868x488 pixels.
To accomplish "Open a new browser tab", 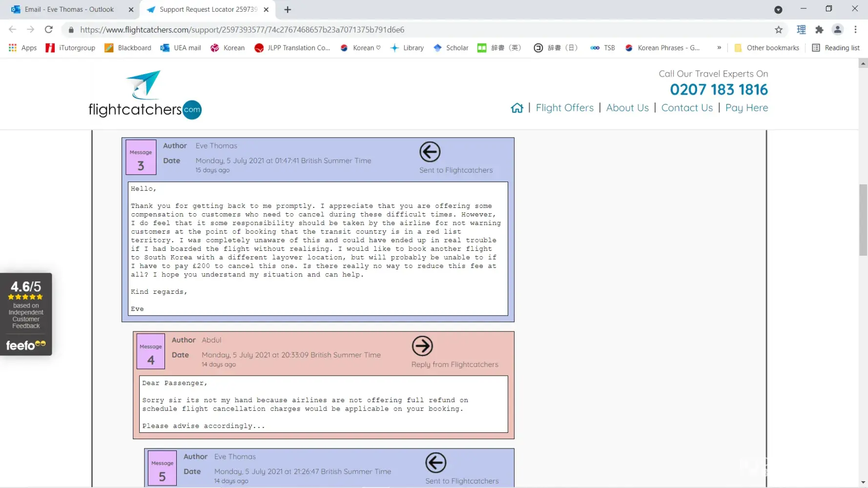I will tap(288, 10).
